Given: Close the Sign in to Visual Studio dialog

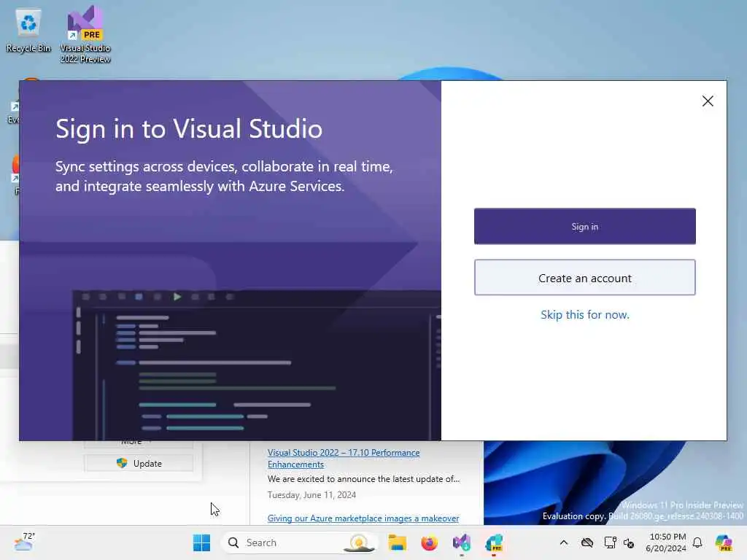Looking at the screenshot, I should (708, 101).
